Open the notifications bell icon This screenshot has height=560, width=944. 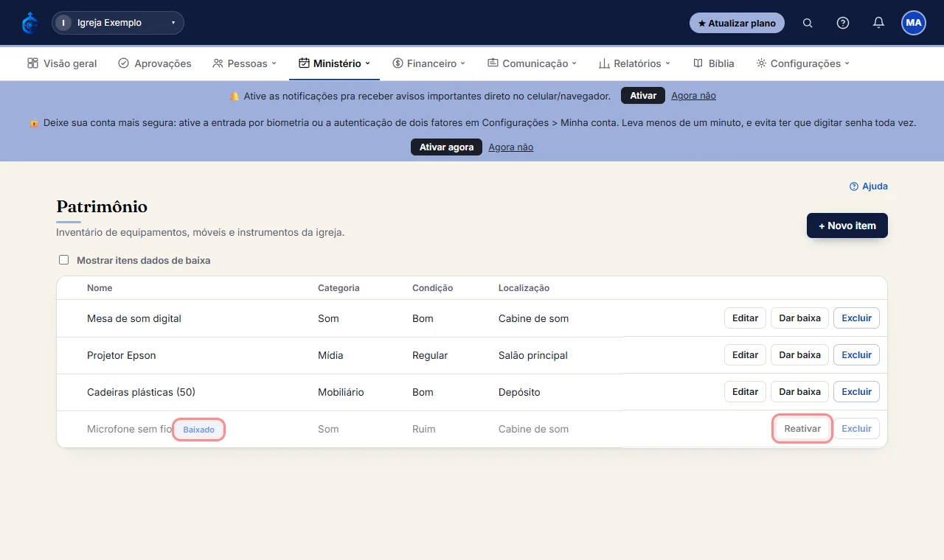[x=878, y=23]
